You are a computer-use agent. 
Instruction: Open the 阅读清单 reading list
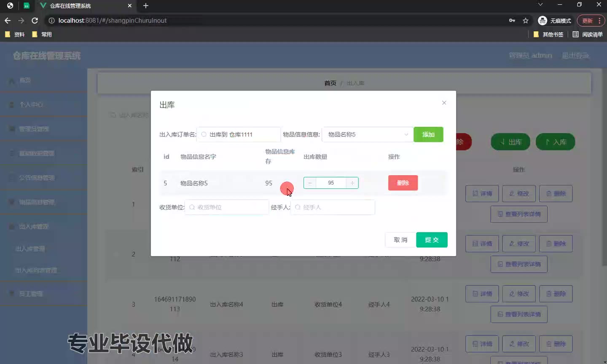coord(588,35)
